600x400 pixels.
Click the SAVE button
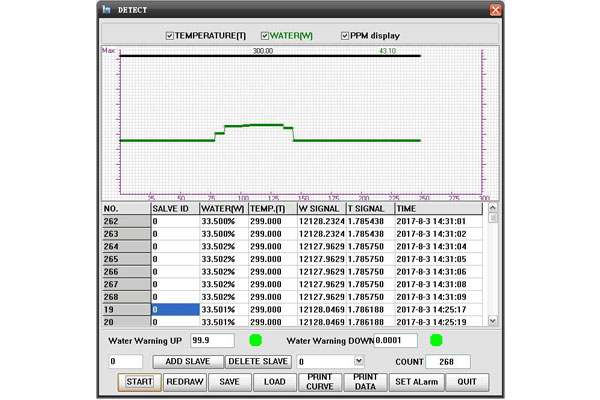click(229, 382)
